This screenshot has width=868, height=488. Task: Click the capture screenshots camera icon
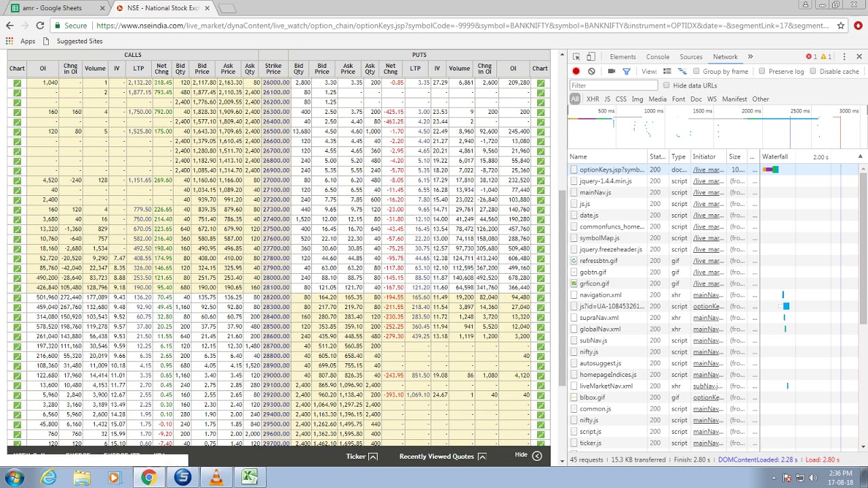click(611, 71)
